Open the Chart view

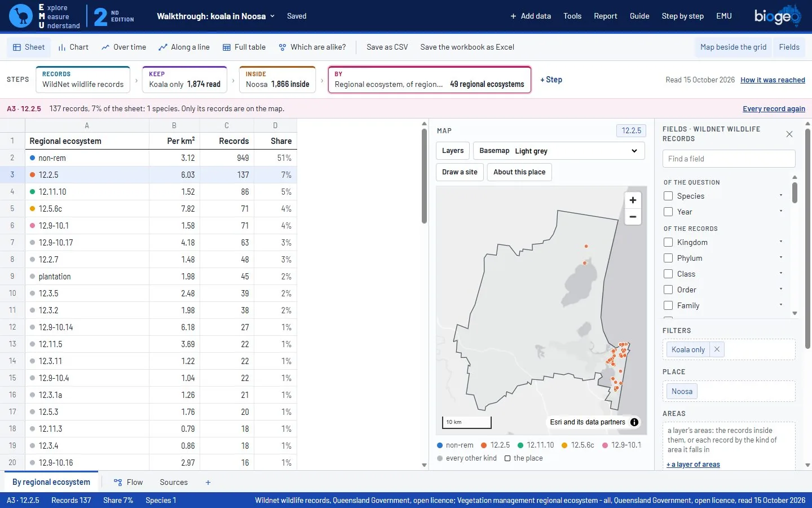(73, 47)
